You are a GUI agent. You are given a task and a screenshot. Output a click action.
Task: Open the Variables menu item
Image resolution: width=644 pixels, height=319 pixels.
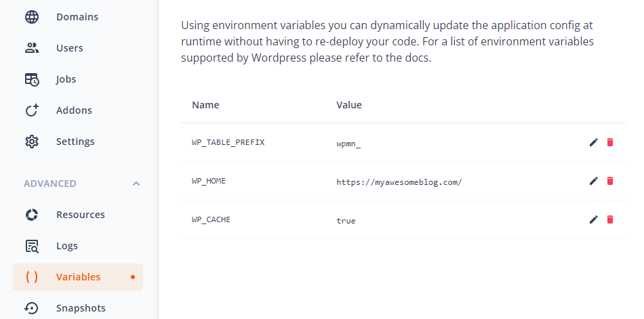[x=78, y=277]
